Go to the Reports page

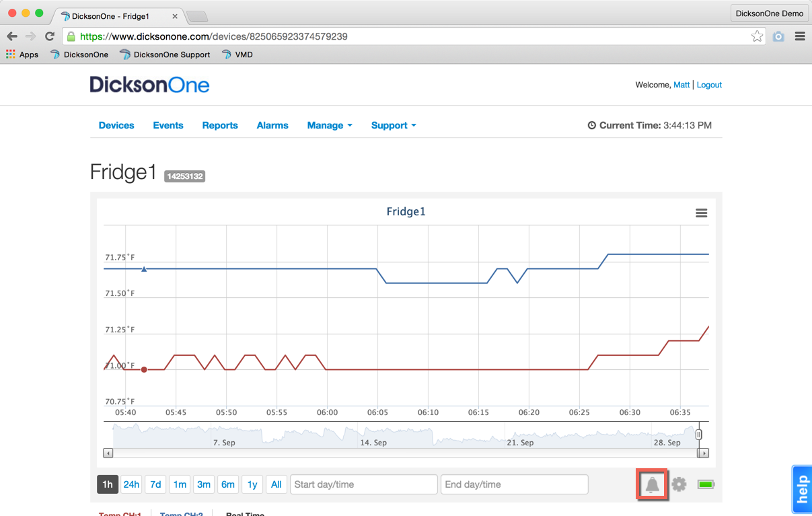tap(220, 125)
